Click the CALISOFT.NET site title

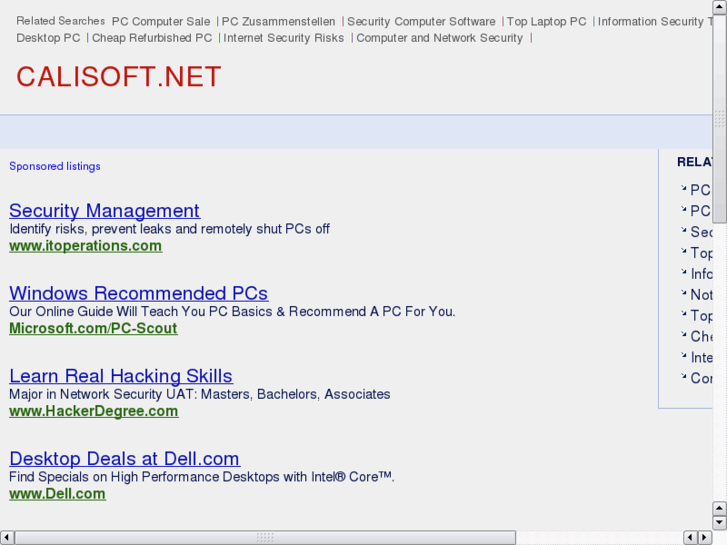click(119, 77)
